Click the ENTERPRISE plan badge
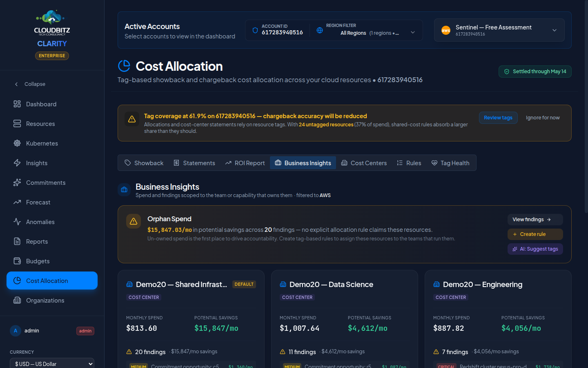The height and width of the screenshot is (368, 588). click(52, 56)
